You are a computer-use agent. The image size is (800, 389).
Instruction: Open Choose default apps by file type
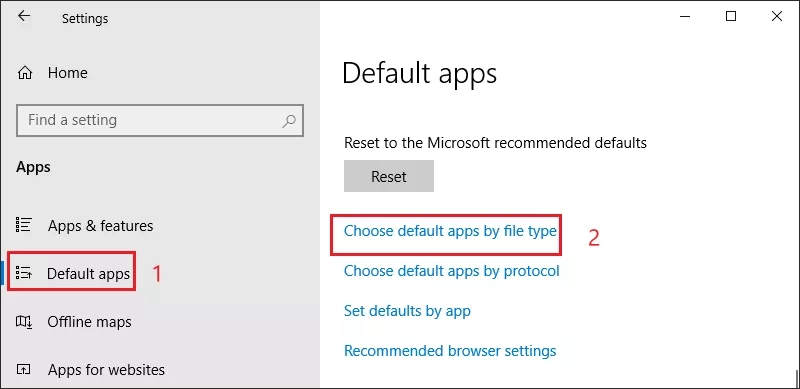click(450, 231)
